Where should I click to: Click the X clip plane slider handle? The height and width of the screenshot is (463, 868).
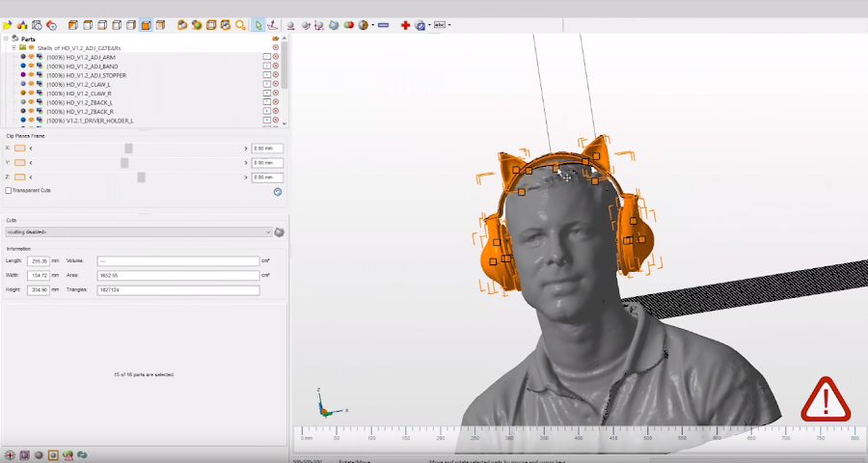(128, 148)
